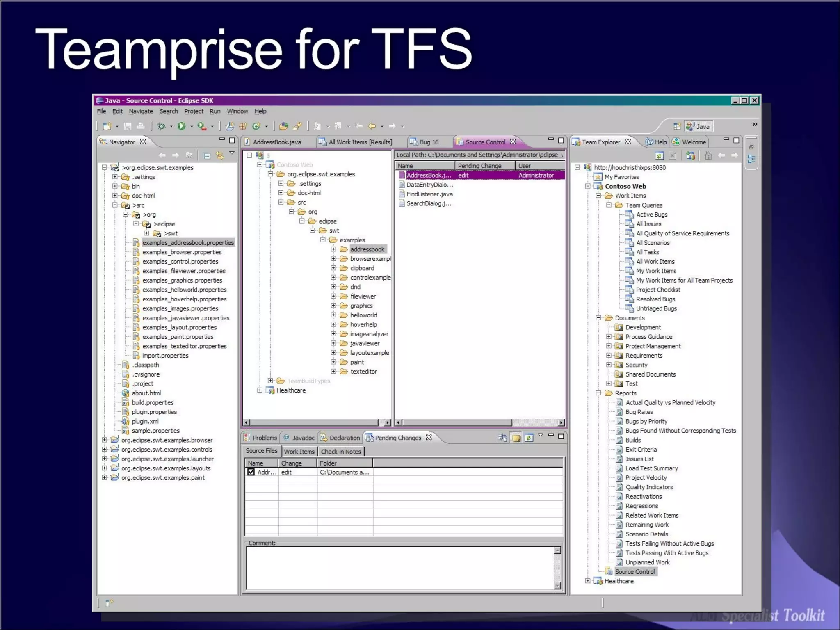Select the Active Bugs query
This screenshot has width=840, height=630.
(x=651, y=215)
